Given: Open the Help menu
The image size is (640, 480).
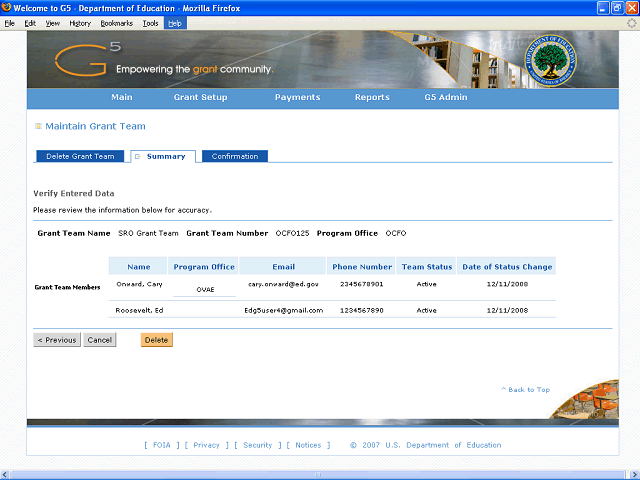Looking at the screenshot, I should click(175, 22).
